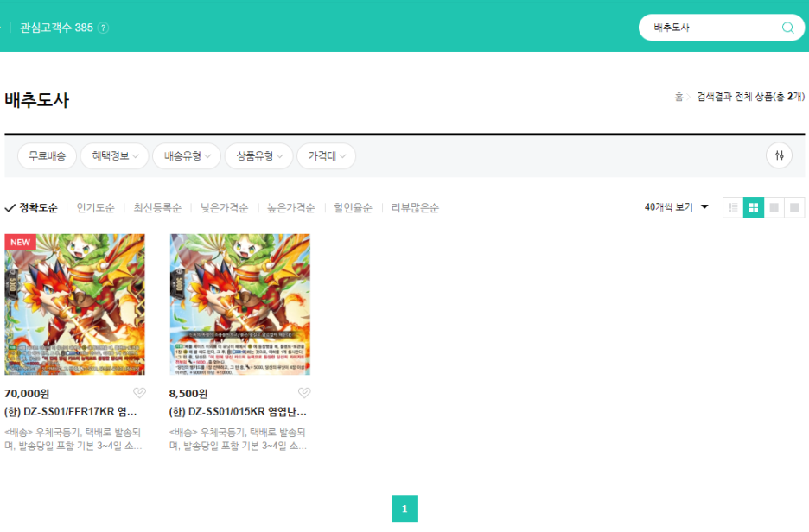Sort by 할인율순

(x=353, y=208)
